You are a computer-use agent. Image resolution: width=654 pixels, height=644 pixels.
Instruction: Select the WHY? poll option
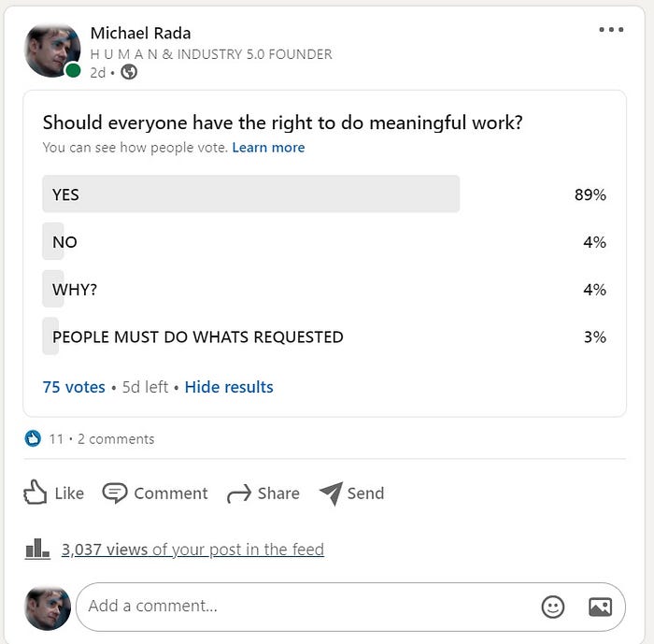tap(324, 289)
